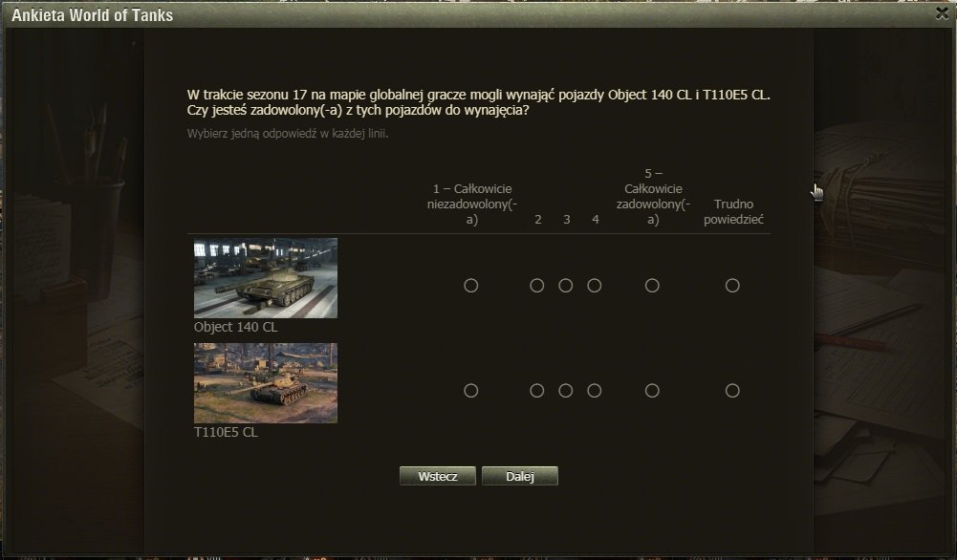Rate Object 140 CL as 1 completely dissatisfied

(x=470, y=286)
